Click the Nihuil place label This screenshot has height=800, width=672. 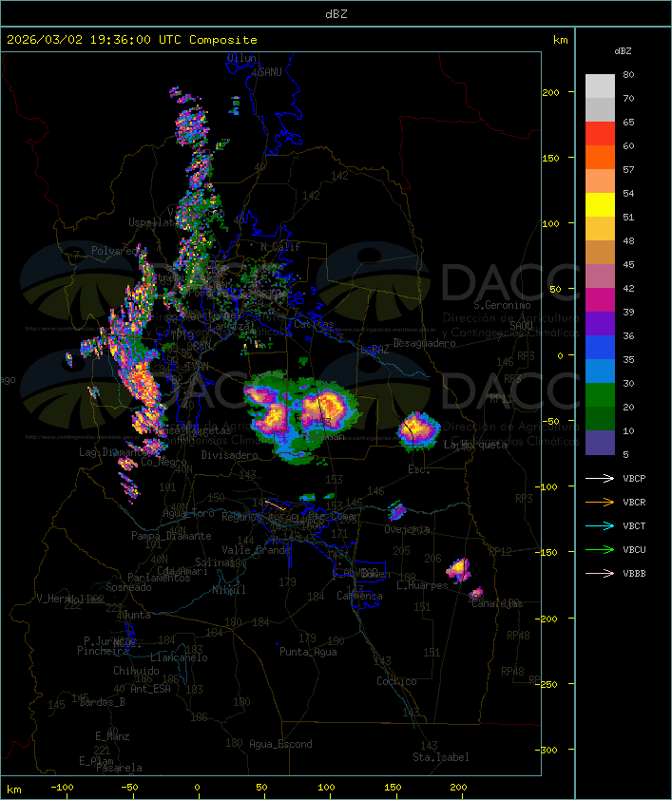pos(228,590)
